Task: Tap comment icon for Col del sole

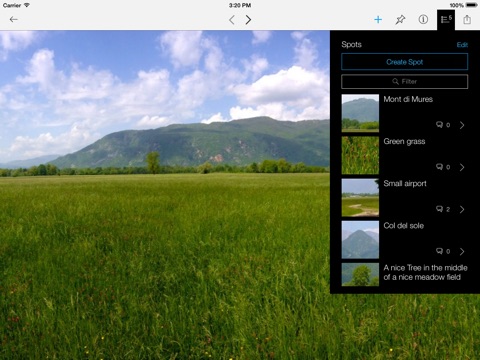Action: 439,251
